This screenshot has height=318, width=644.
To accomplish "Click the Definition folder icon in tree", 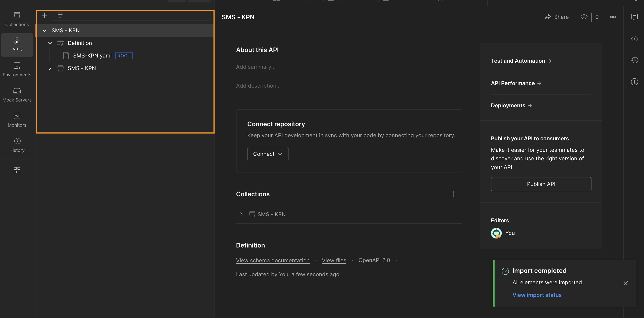I will coord(61,43).
